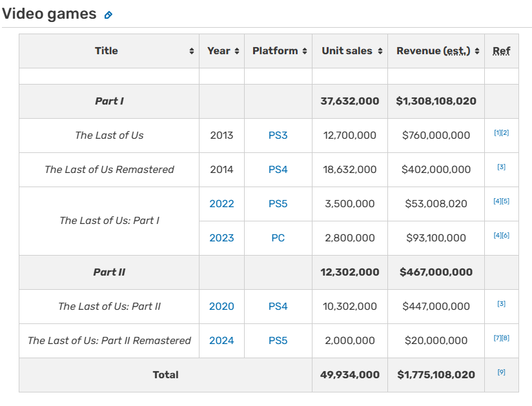The image size is (532, 406).
Task: Open reference [9] in the Total row
Action: click(502, 372)
